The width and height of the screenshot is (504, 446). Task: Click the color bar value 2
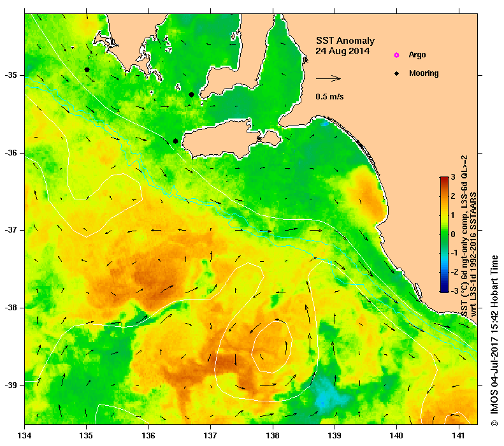pos(453,196)
